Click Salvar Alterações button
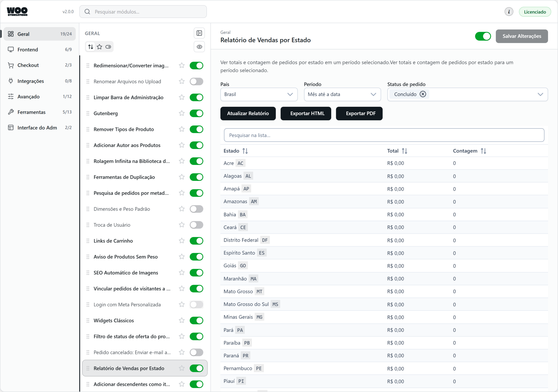The image size is (558, 392). [522, 36]
